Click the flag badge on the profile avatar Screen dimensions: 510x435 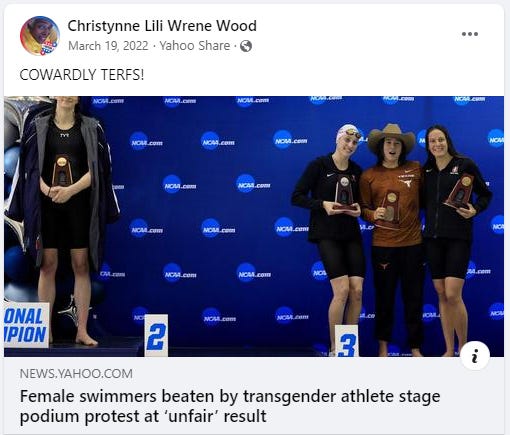pos(49,47)
